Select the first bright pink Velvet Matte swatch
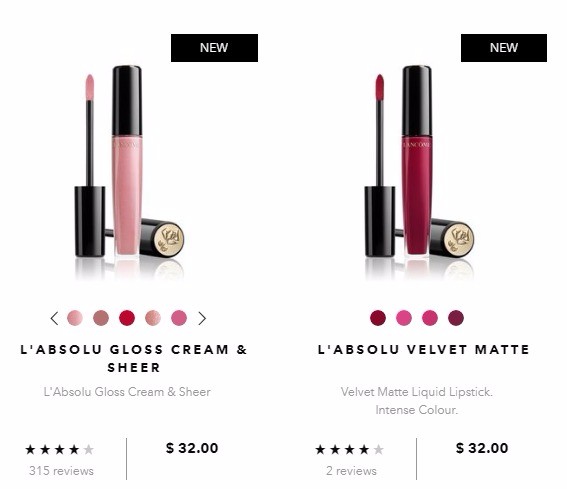The height and width of the screenshot is (489, 567). pos(404,318)
